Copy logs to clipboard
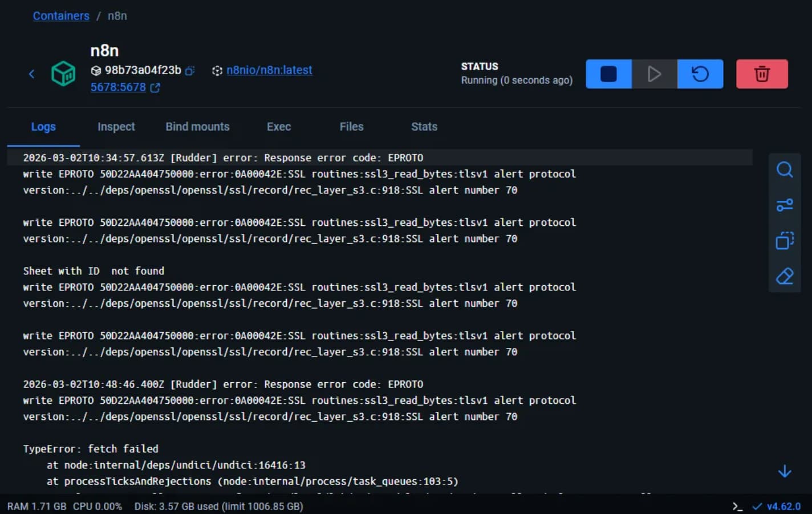The image size is (812, 514). point(785,241)
